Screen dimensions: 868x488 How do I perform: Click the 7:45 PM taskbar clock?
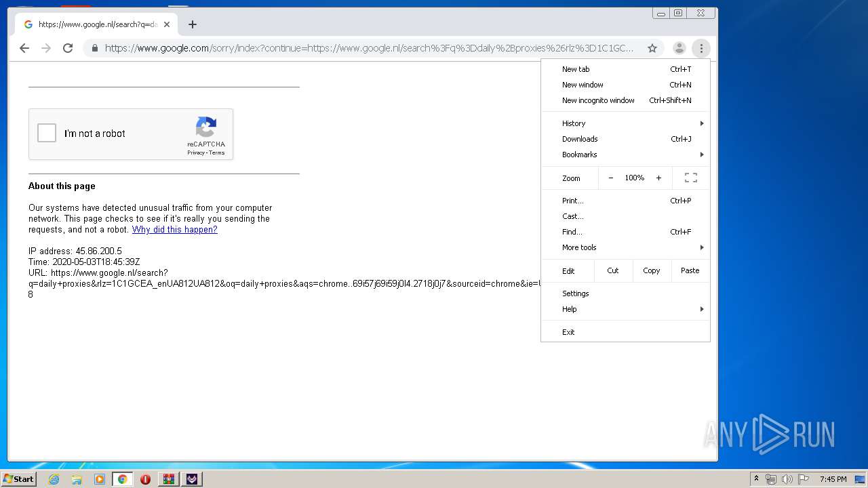click(x=833, y=479)
